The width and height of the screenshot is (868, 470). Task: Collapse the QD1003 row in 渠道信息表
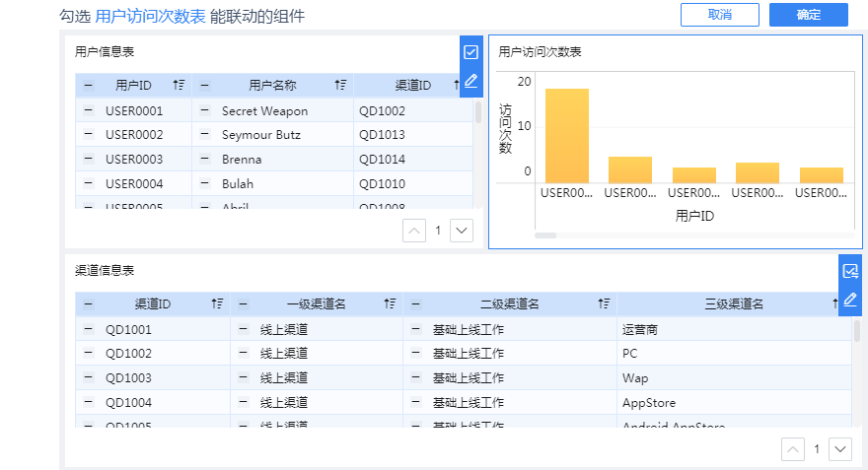[x=88, y=377]
